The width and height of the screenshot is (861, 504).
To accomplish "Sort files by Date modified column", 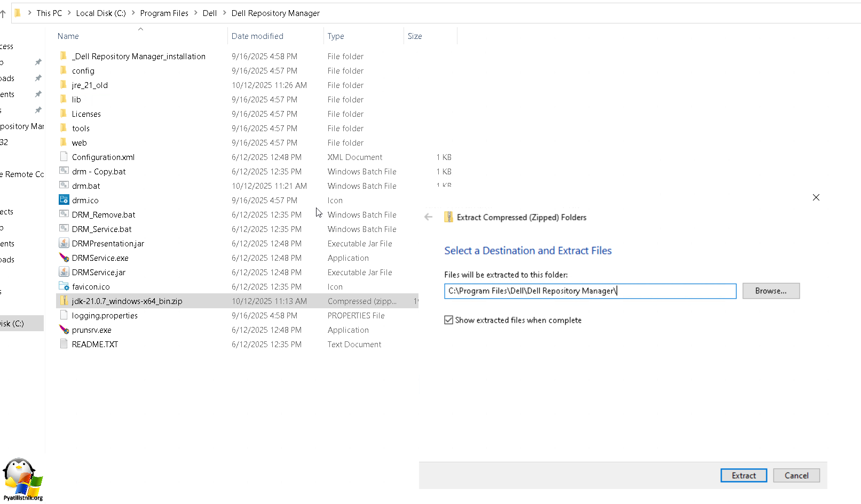I will [x=257, y=36].
